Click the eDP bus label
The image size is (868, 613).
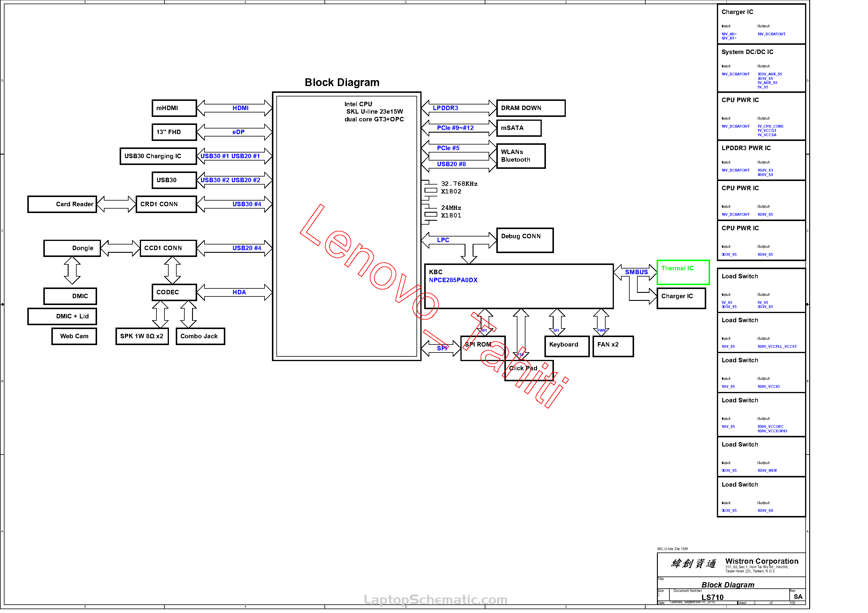(238, 132)
